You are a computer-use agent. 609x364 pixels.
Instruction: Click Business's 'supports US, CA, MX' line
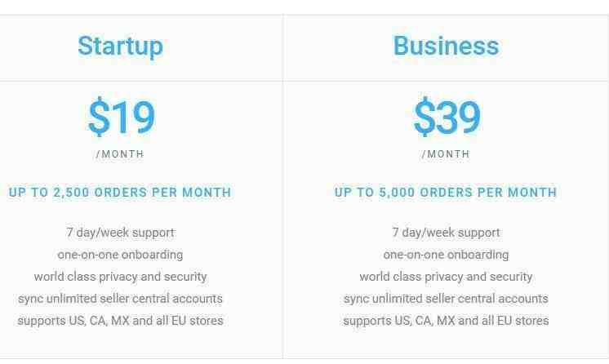click(446, 321)
